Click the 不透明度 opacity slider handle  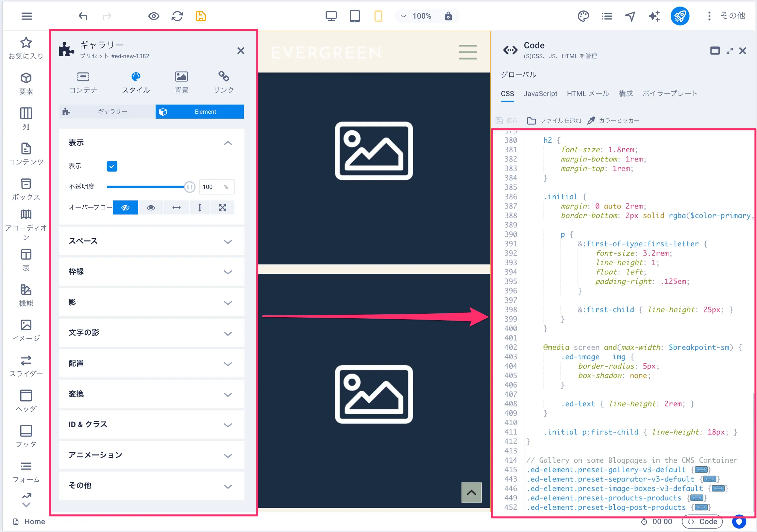pos(189,187)
